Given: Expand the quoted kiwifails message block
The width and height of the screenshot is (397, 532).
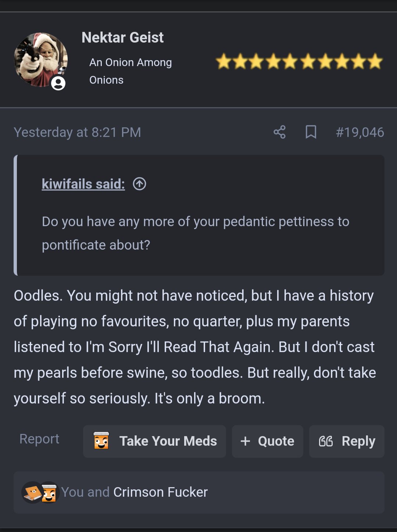Looking at the screenshot, I should click(x=199, y=215).
